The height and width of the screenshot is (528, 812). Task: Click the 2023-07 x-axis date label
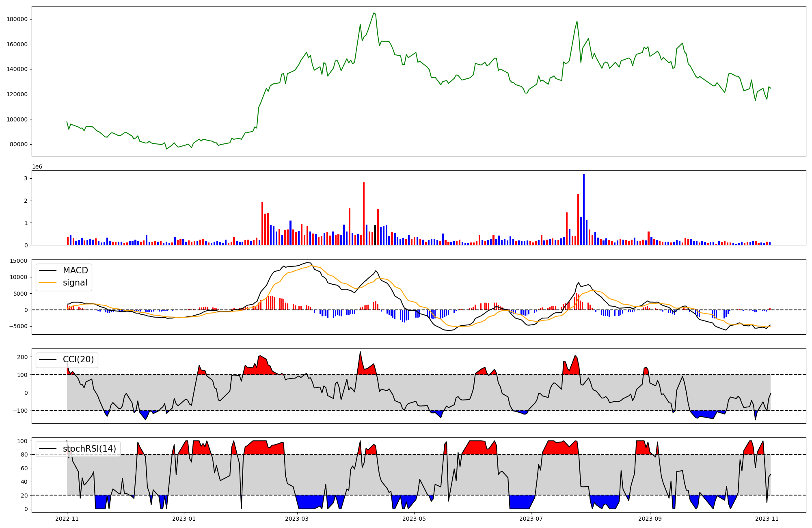(531, 519)
